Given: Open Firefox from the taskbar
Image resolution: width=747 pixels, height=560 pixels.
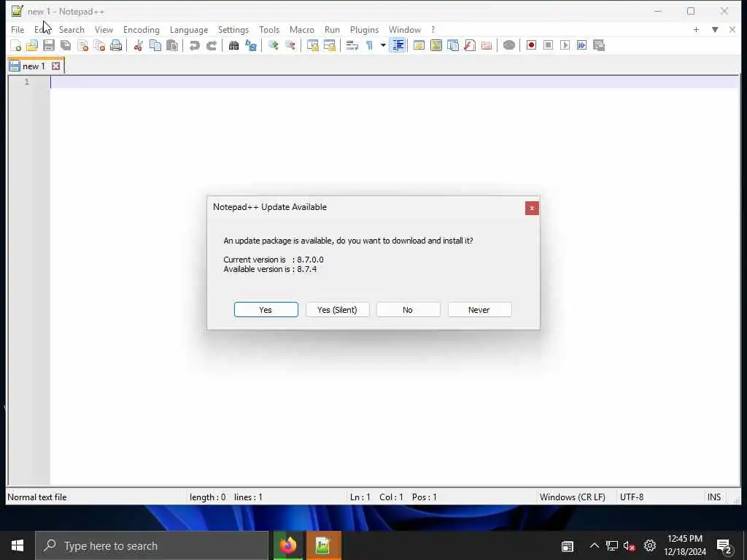Looking at the screenshot, I should click(287, 545).
